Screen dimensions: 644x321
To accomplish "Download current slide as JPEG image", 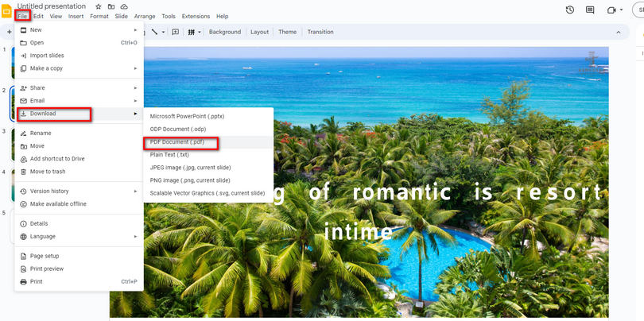I will point(208,168).
